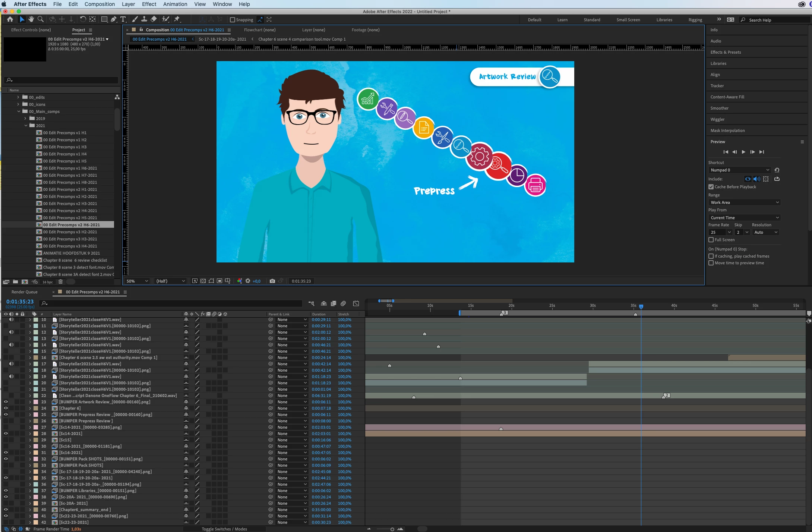Enable the Snapping checkbox
The image size is (812, 532).
[233, 20]
